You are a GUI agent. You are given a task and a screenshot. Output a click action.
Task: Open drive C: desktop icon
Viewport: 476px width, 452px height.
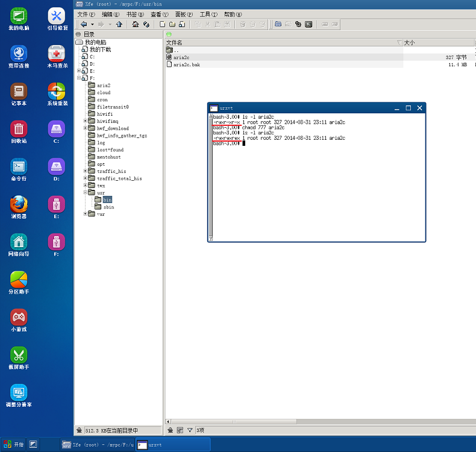(57, 132)
